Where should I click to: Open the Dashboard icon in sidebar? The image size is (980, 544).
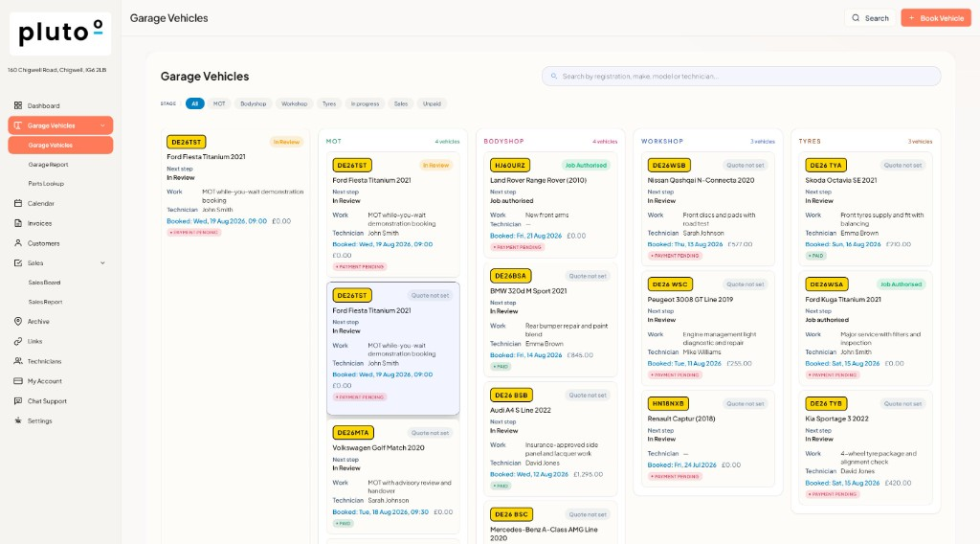pyautogui.click(x=18, y=105)
